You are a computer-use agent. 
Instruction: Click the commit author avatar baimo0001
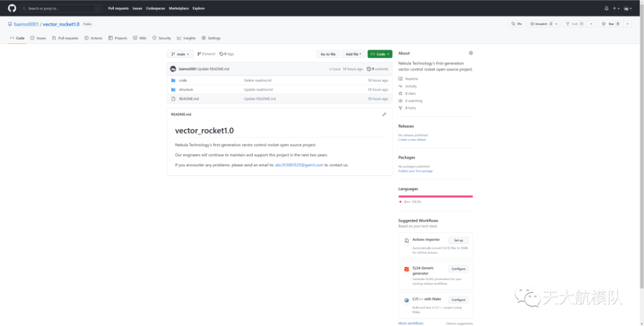click(174, 69)
